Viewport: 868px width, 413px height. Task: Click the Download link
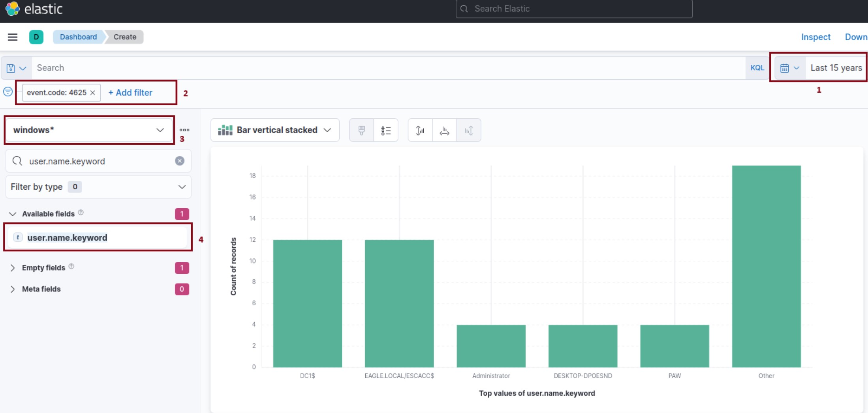[x=856, y=37]
